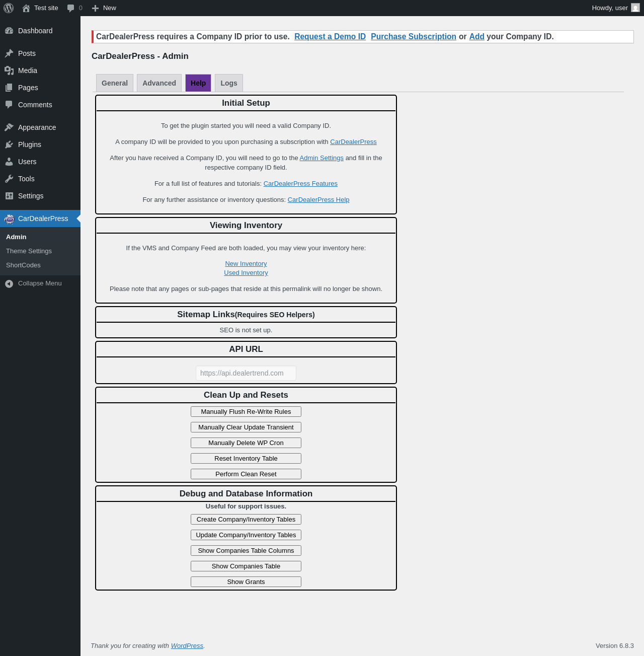Click Manually Delete WP Cron button
Viewport: 644px width, 656px height.
tap(246, 443)
